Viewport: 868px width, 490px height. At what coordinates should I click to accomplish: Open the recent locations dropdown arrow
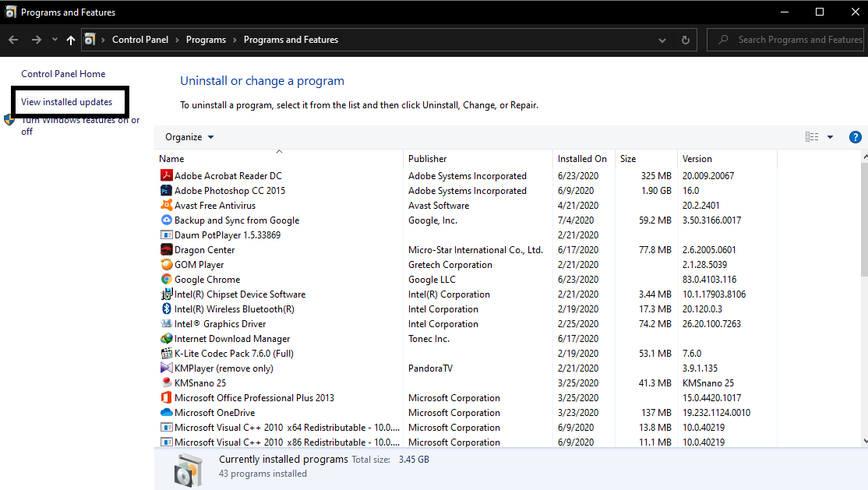[55, 40]
